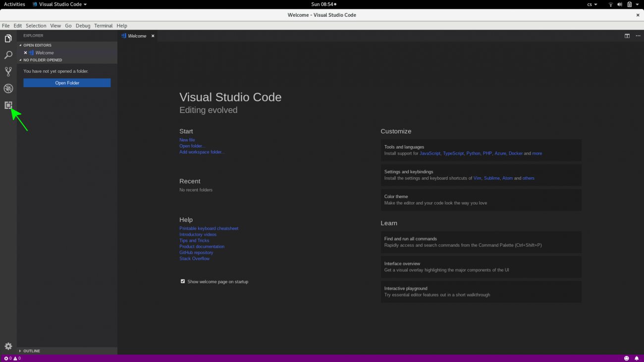Click the Activities button in the top bar
The width and height of the screenshot is (644, 362).
point(14,4)
